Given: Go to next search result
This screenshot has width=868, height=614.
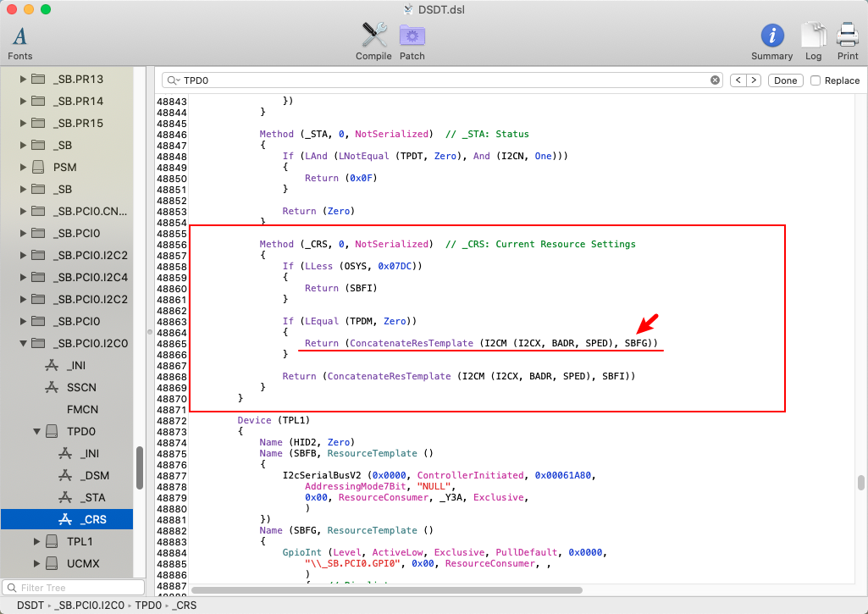Looking at the screenshot, I should (753, 80).
